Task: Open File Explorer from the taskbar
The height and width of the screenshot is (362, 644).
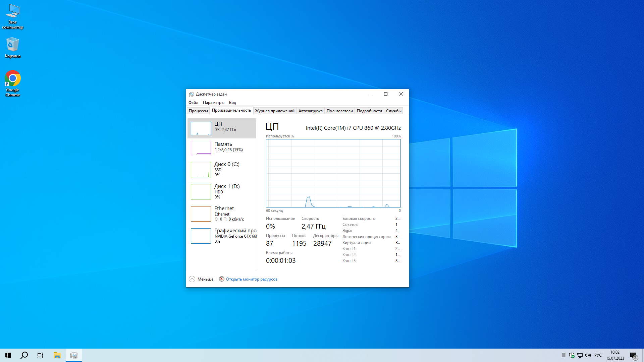Action: tap(57, 355)
